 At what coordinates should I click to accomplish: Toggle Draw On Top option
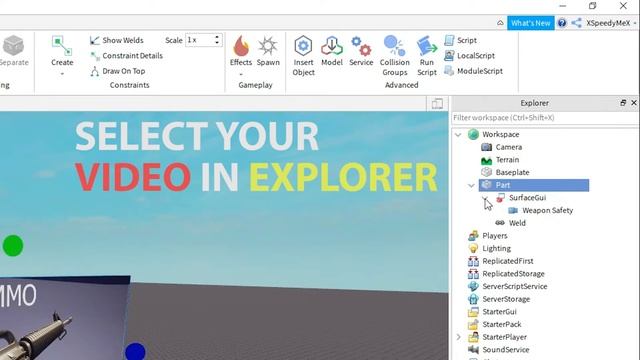pyautogui.click(x=118, y=71)
